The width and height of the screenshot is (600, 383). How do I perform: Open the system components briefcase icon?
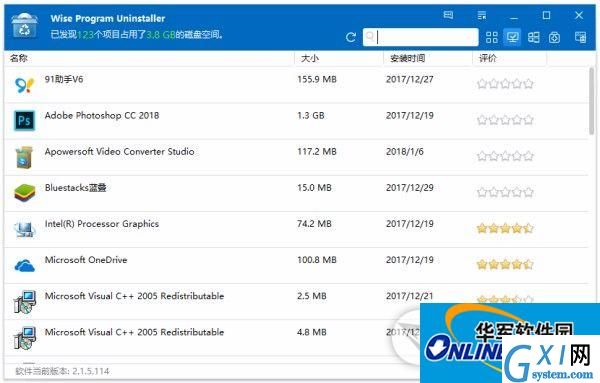(554, 37)
